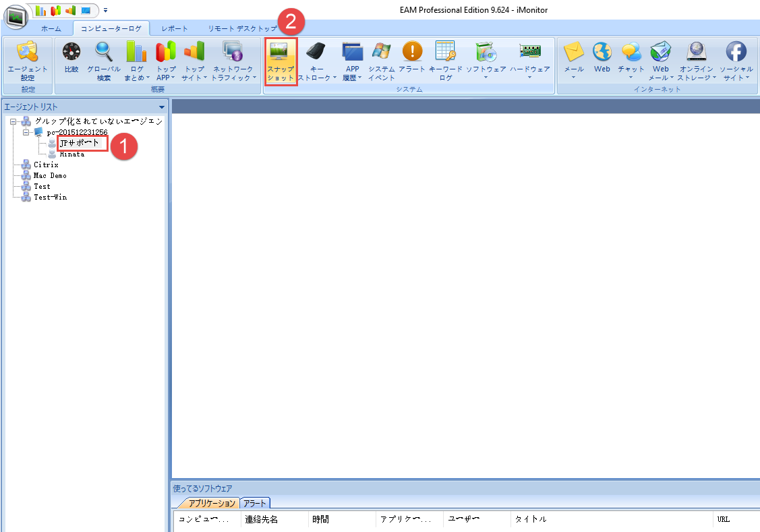The width and height of the screenshot is (760, 532).
Task: Expand the チャット dropdown arrow
Action: click(x=631, y=78)
